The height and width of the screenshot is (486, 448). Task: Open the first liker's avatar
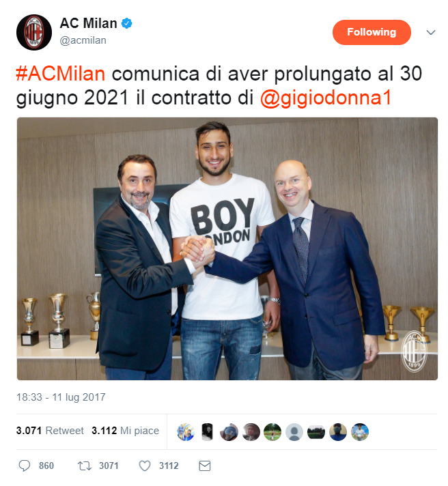pos(186,432)
